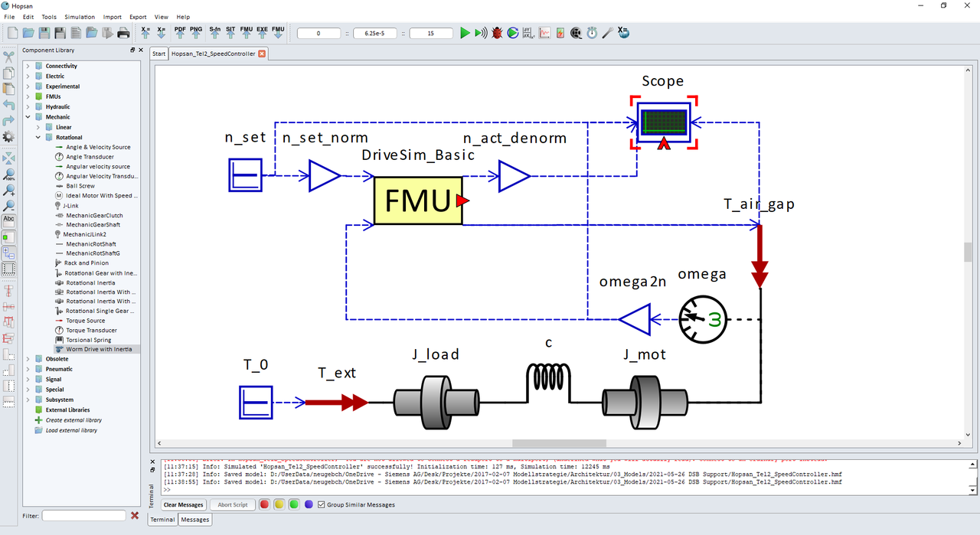The image size is (980, 535).
Task: Click the Clear Messages button
Action: coord(184,505)
